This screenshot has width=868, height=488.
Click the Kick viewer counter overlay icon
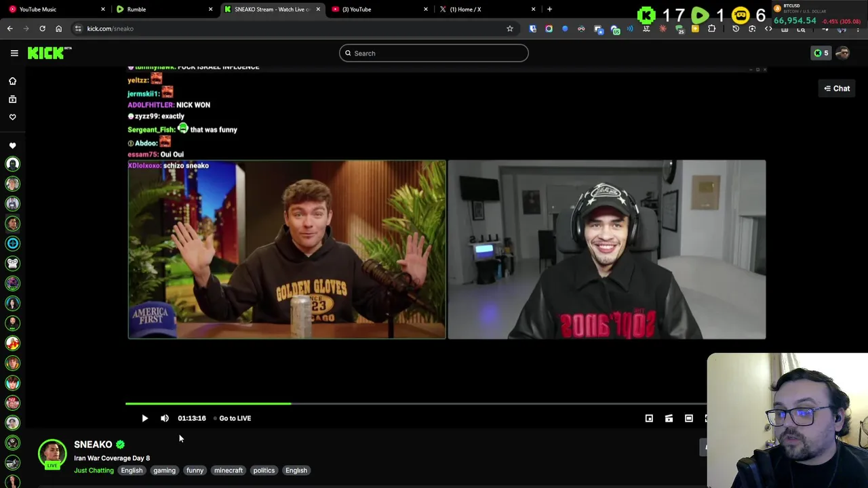(646, 15)
